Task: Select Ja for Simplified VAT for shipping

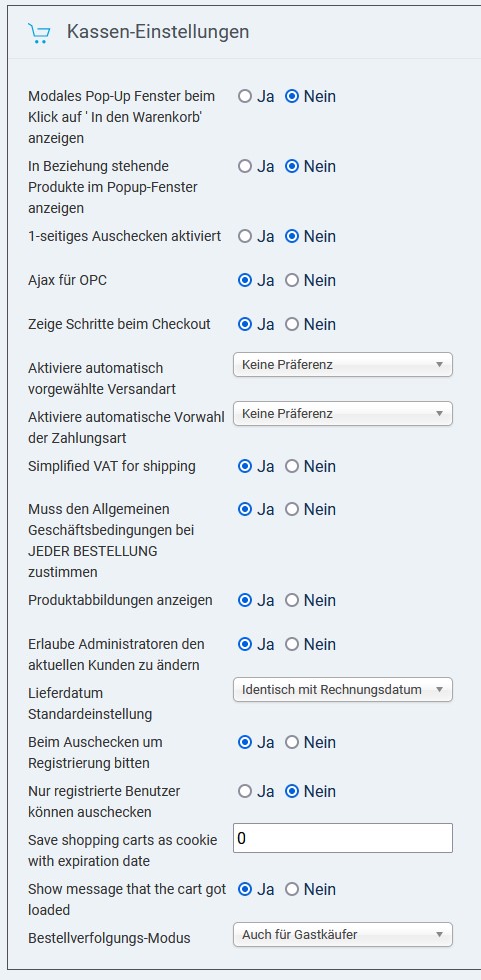Action: click(x=245, y=466)
